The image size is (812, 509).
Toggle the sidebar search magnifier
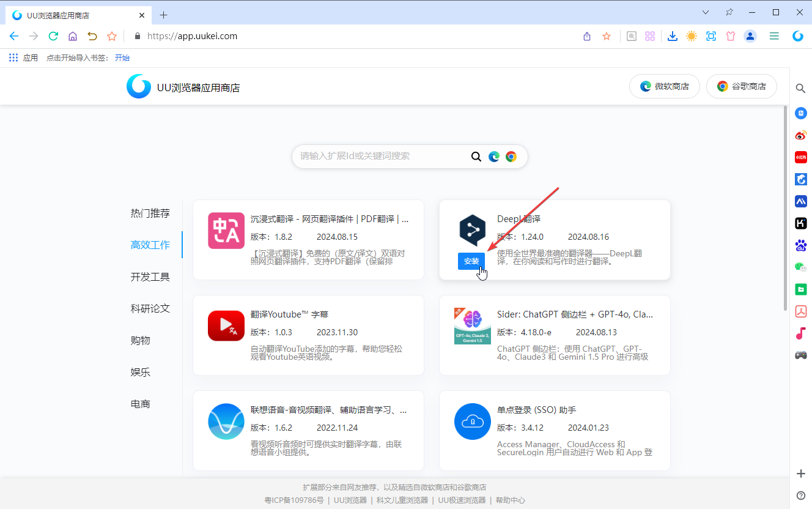(x=800, y=88)
